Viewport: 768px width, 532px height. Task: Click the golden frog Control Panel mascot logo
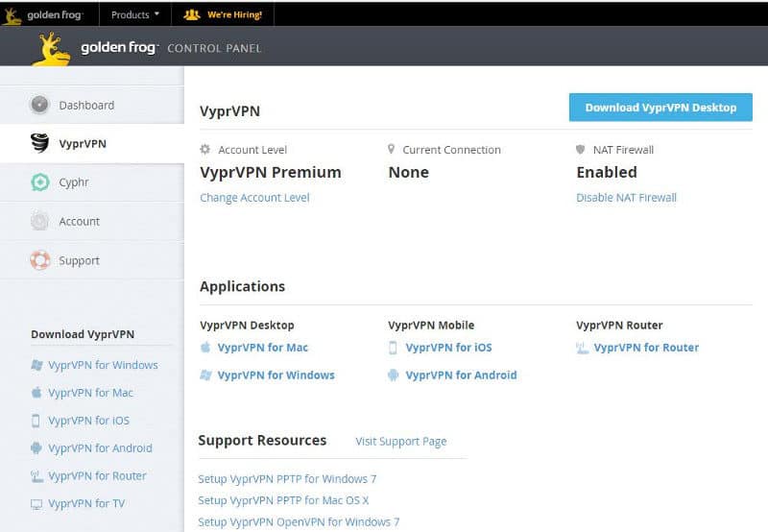[x=52, y=49]
